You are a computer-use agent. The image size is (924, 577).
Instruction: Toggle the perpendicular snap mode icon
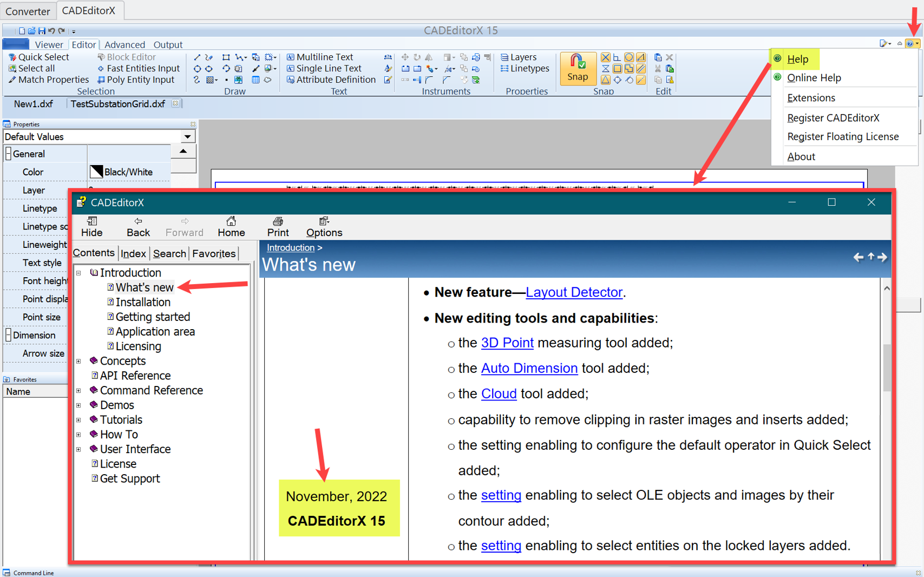coord(617,57)
